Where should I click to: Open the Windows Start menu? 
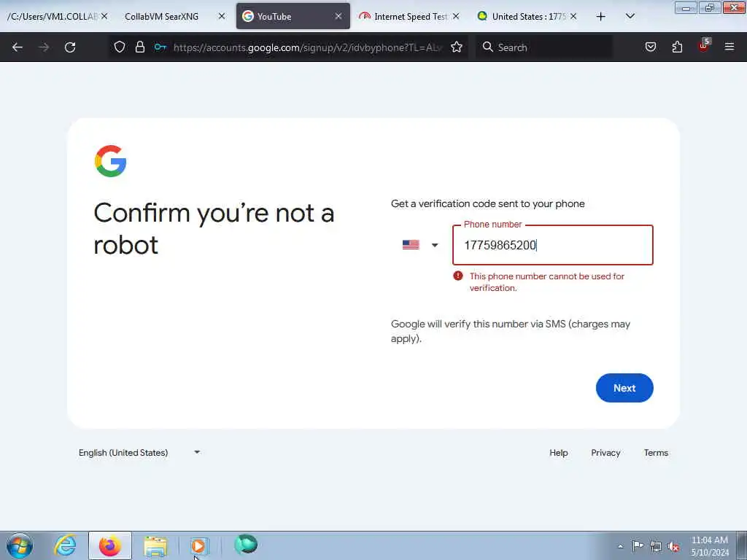20,545
